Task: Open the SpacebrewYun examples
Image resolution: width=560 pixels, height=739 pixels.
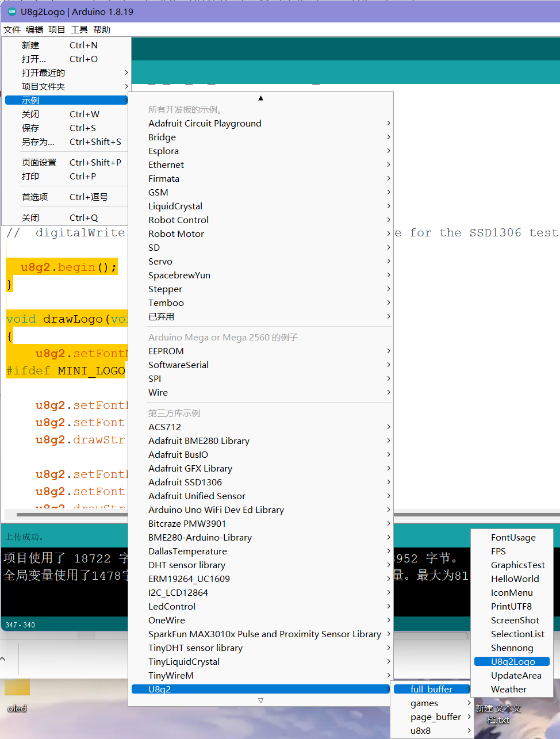Action: pos(261,275)
